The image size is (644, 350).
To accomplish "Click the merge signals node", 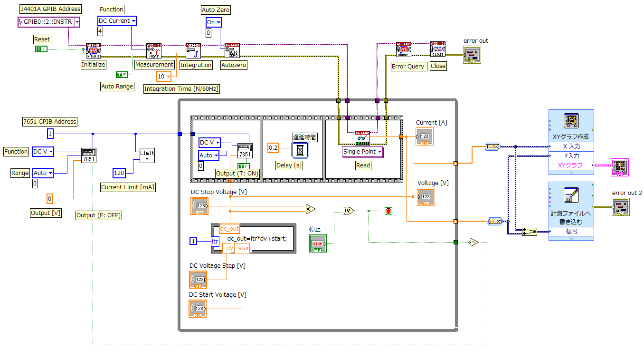I will [529, 232].
